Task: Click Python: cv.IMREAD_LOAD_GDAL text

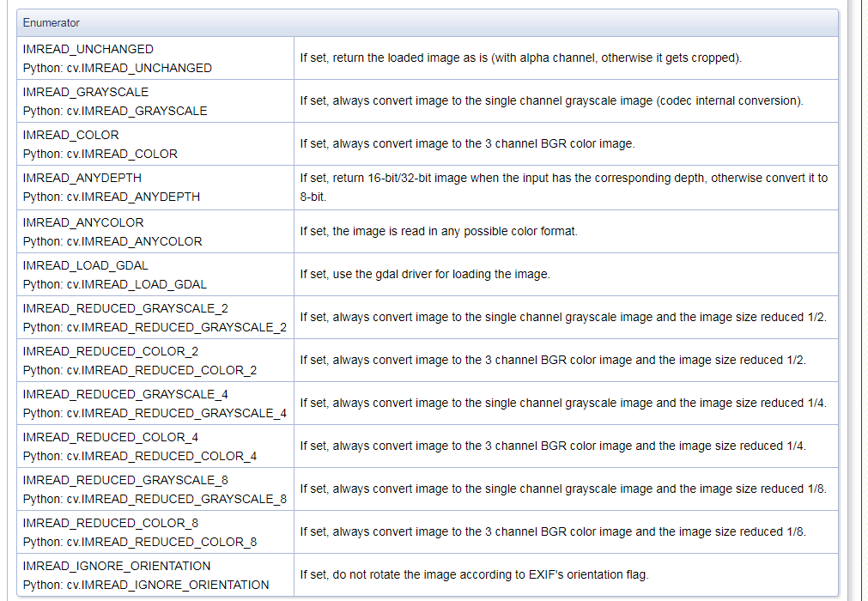Action: coord(114,284)
